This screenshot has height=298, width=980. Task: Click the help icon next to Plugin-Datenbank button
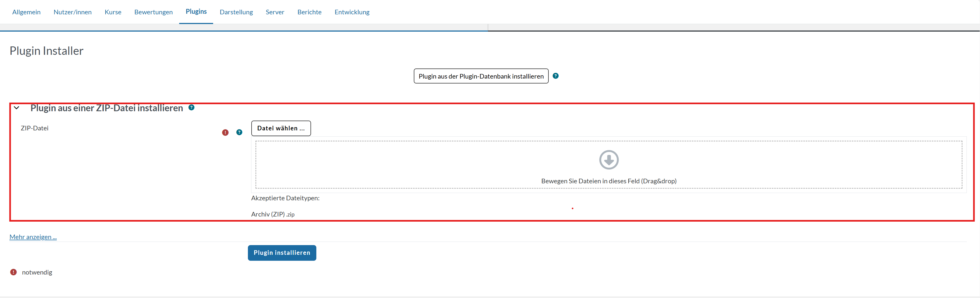tap(556, 76)
